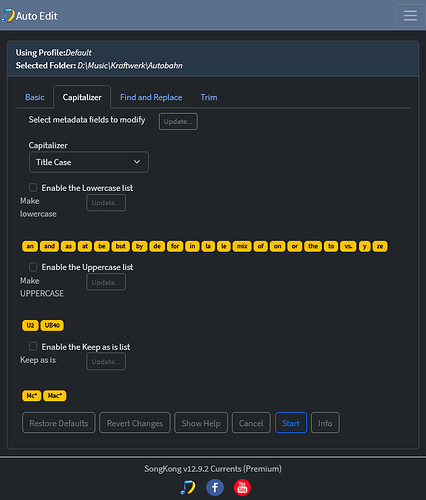Enable the Keep as is list checkbox

coord(33,346)
